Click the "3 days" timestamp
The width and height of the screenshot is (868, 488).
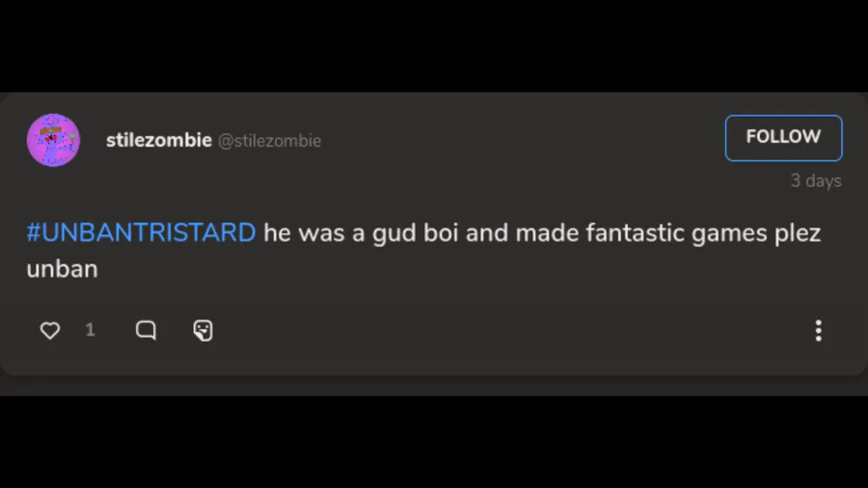[816, 181]
